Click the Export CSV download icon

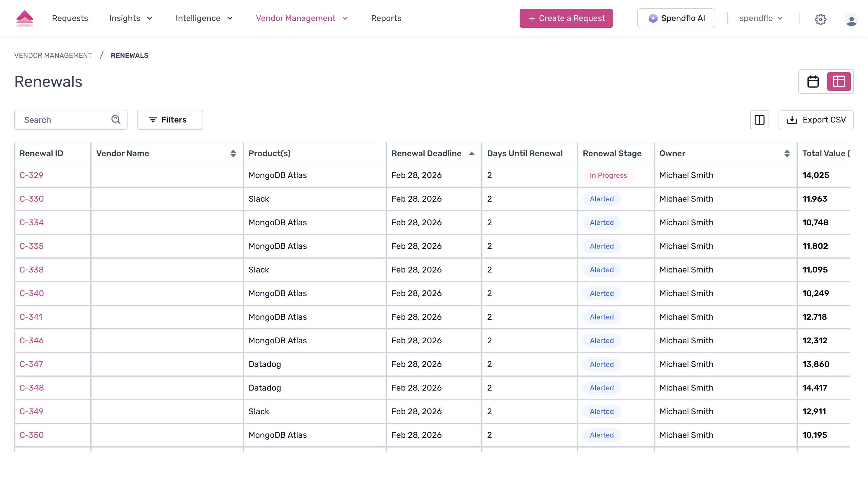pyautogui.click(x=792, y=120)
